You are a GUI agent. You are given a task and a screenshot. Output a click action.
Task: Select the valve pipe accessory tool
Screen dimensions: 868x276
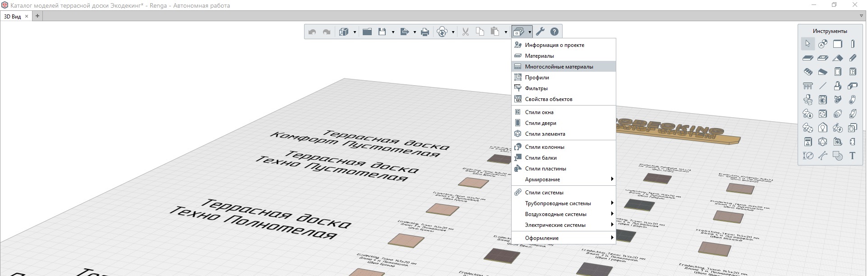tap(837, 100)
